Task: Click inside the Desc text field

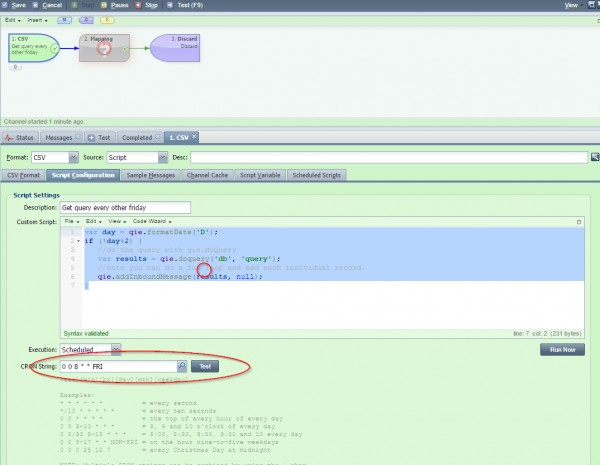Action: [x=389, y=157]
